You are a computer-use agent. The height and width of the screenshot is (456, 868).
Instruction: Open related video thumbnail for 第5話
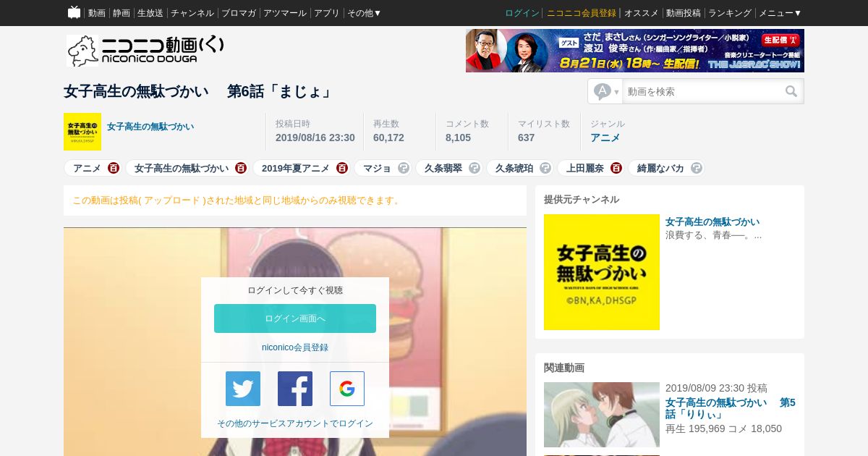coord(602,415)
